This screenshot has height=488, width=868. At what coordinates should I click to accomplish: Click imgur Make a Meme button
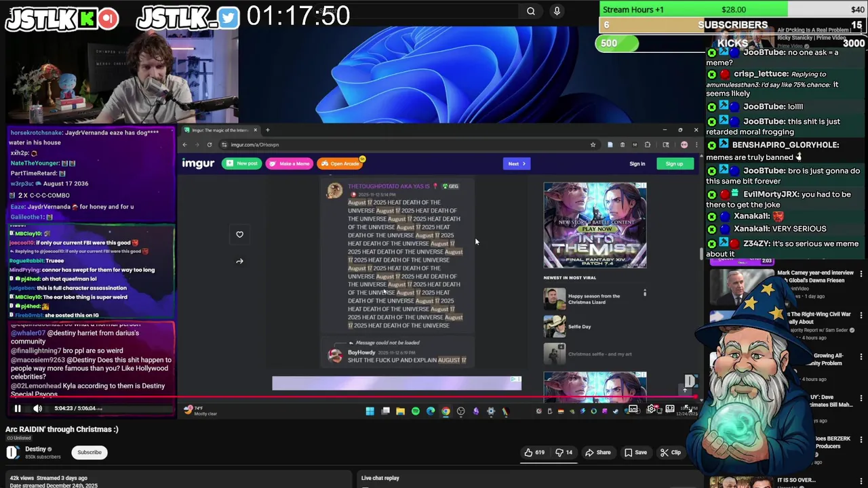[290, 163]
